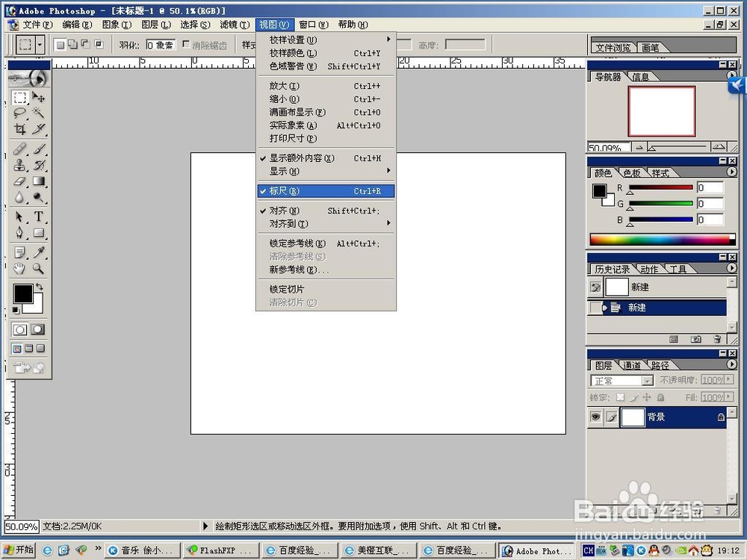Switch to the 动作 tab
The image size is (747, 560).
(649, 269)
